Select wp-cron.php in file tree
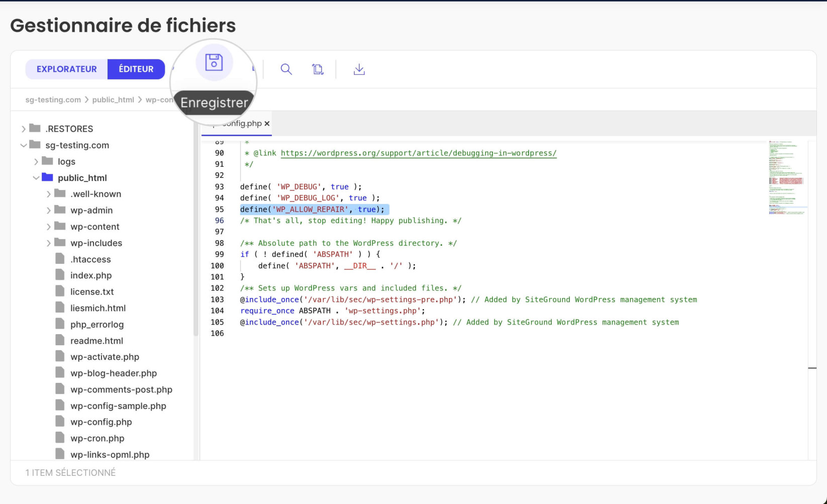This screenshot has width=827, height=504. 97,438
